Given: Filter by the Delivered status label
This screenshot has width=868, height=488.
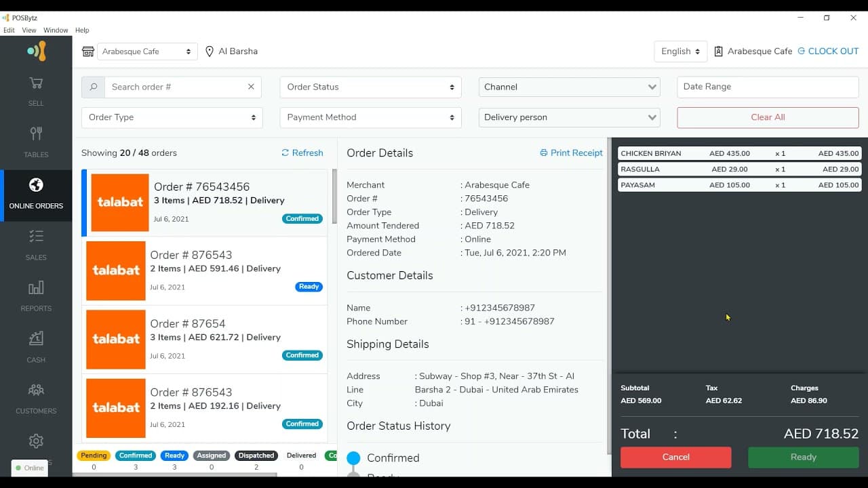Looking at the screenshot, I should point(301,455).
